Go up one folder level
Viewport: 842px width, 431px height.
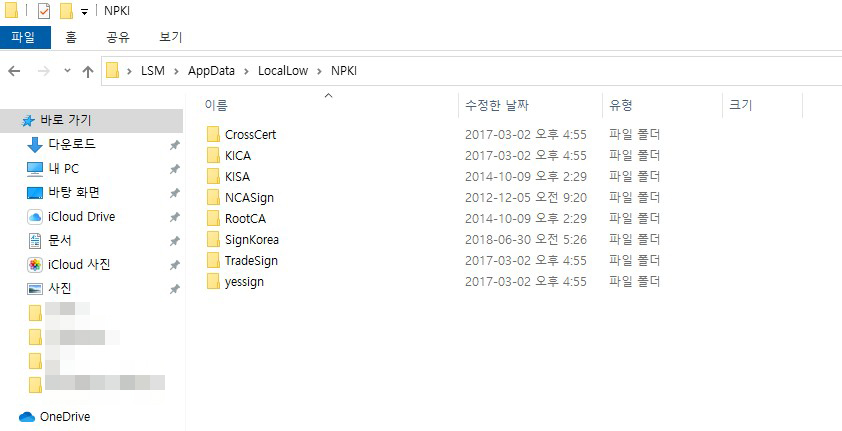(88, 71)
